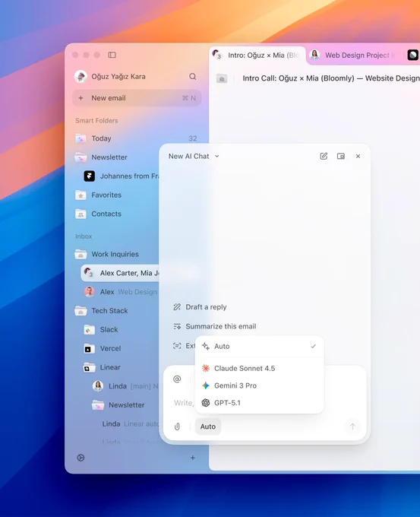Select Claude Sonnet 4.5 model
This screenshot has width=420, height=517.
(x=260, y=368)
